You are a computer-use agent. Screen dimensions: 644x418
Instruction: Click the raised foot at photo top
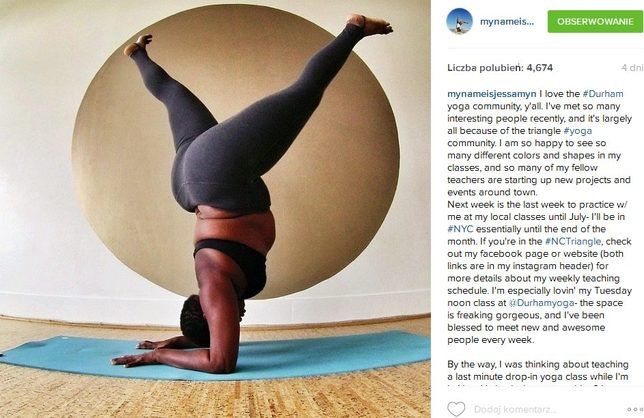[370, 24]
